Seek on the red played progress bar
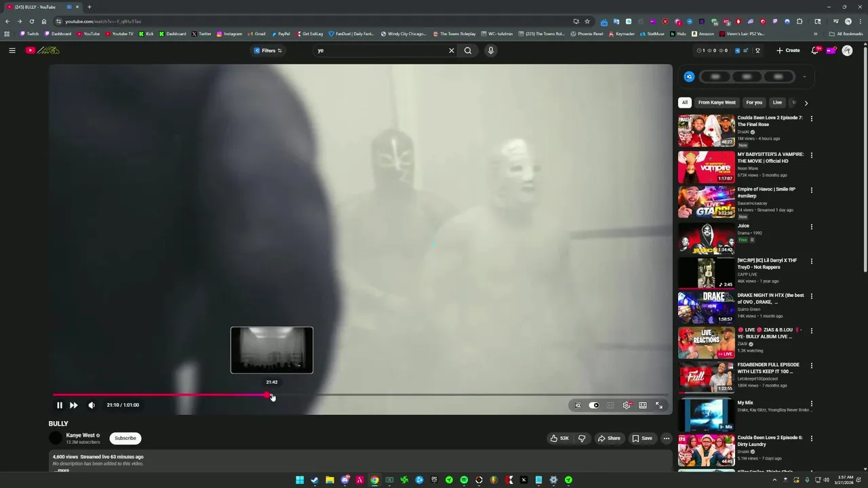Viewport: 868px width, 488px height. [159, 394]
